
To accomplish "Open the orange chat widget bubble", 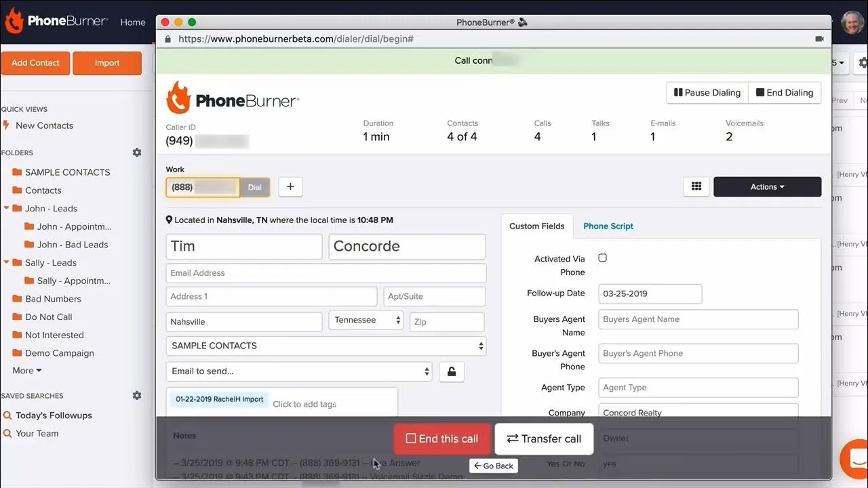I will tap(854, 459).
